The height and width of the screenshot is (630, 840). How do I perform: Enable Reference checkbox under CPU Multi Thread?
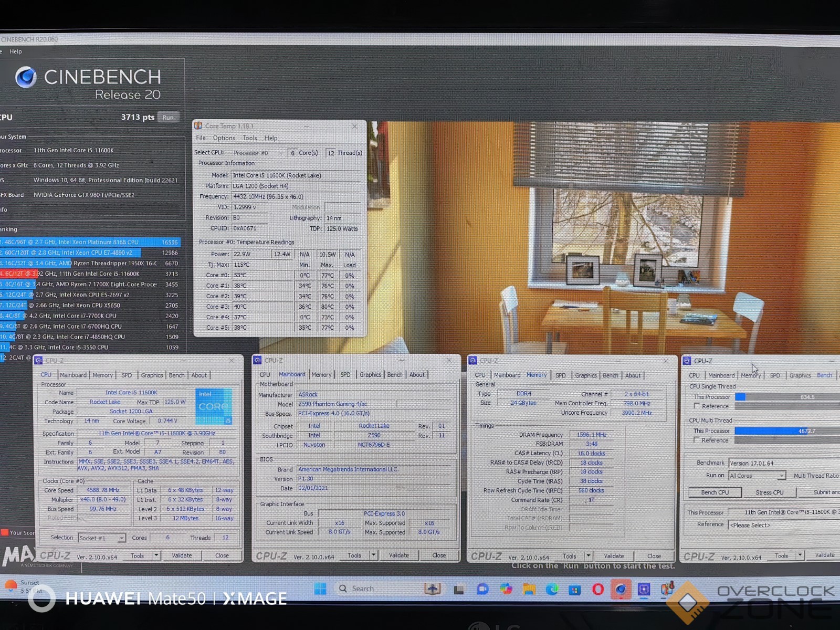pos(697,440)
